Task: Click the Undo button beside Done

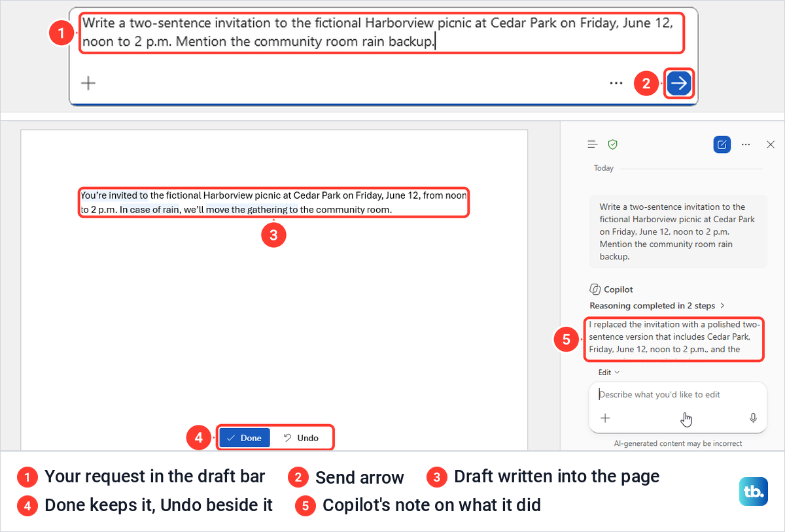Action: coord(302,438)
